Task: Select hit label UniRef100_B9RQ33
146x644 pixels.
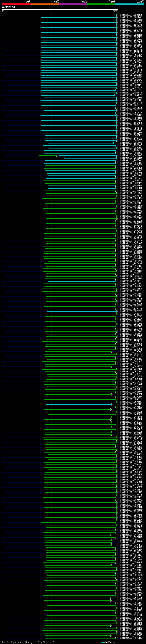Action: (131, 82)
